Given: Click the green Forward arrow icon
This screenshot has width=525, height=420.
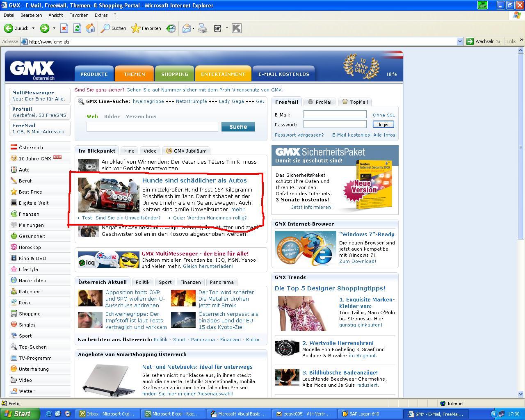Looking at the screenshot, I should (44, 28).
